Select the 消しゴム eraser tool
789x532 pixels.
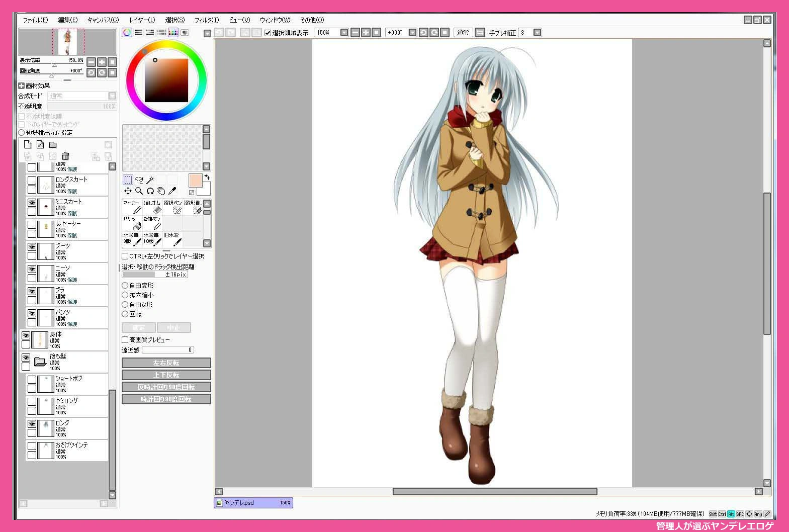[x=152, y=207]
